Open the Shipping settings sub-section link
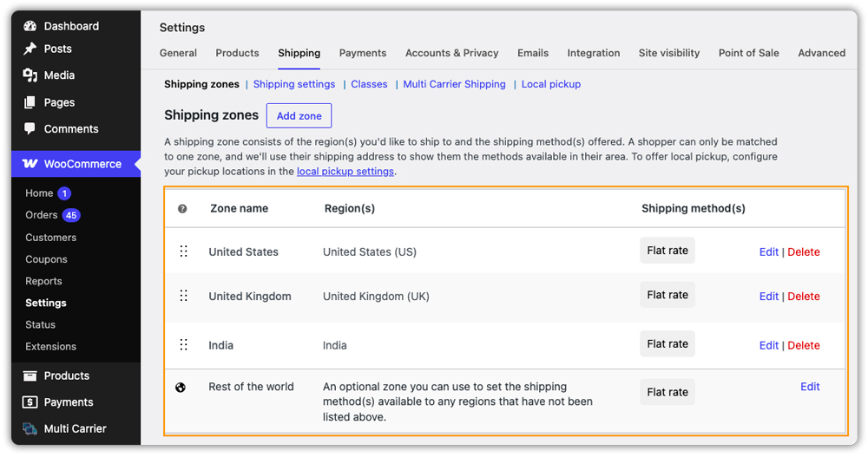 pos(294,84)
